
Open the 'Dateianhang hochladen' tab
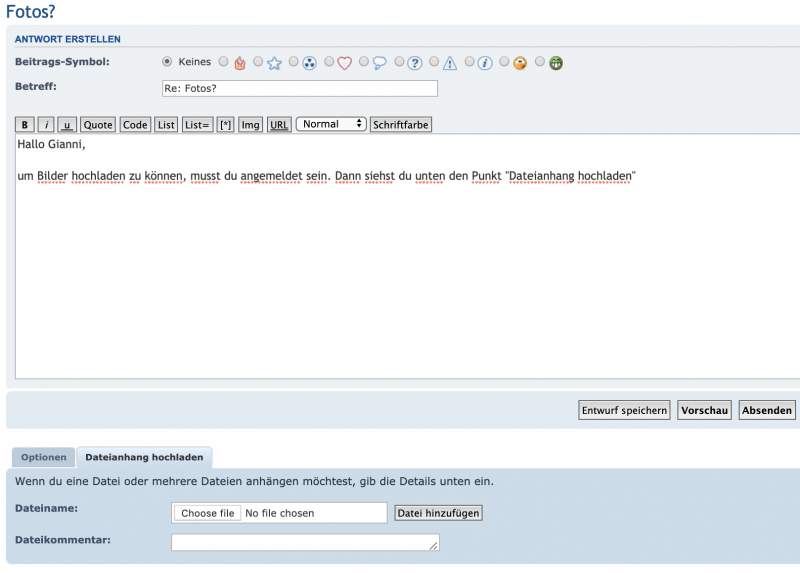click(144, 457)
